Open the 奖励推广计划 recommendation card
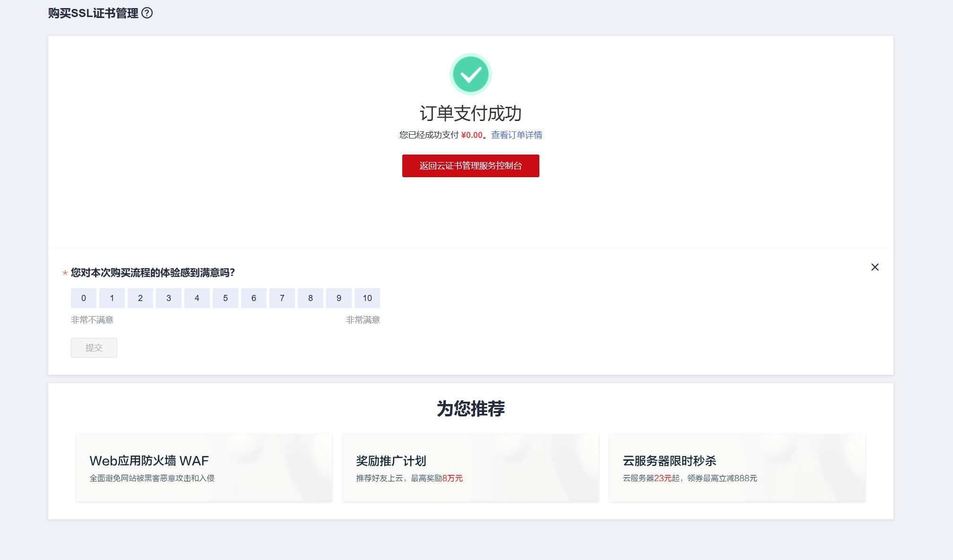The width and height of the screenshot is (953, 560). point(470,468)
